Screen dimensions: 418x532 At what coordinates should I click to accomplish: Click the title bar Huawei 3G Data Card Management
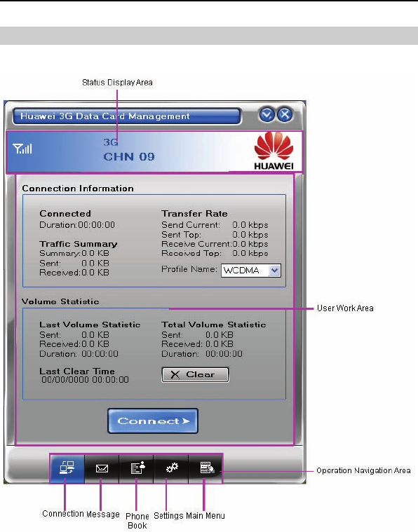pos(127,116)
